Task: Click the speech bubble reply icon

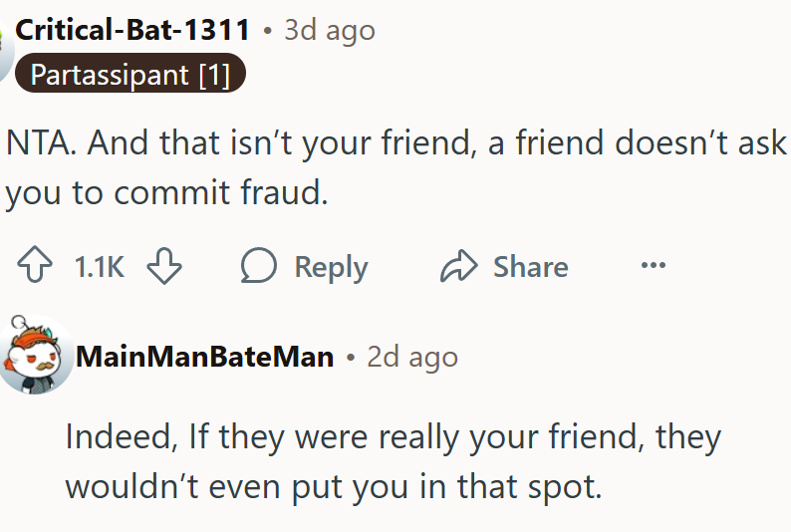Action: (259, 267)
